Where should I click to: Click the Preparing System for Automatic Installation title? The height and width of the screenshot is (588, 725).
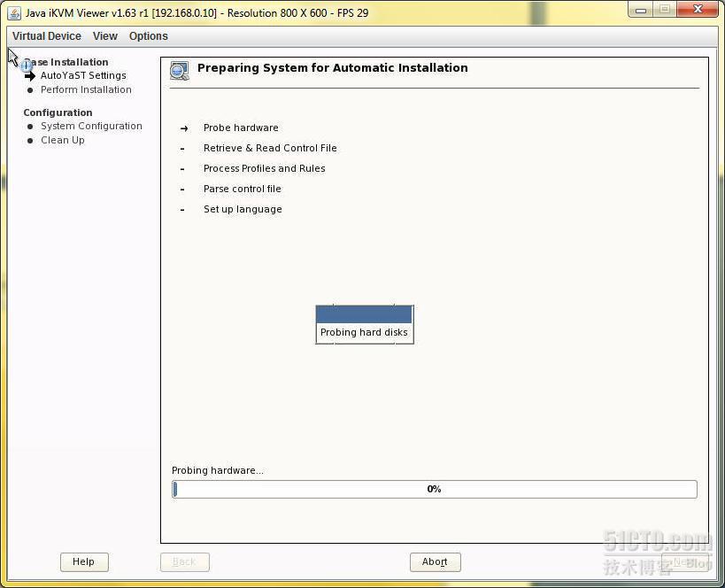pos(333,68)
